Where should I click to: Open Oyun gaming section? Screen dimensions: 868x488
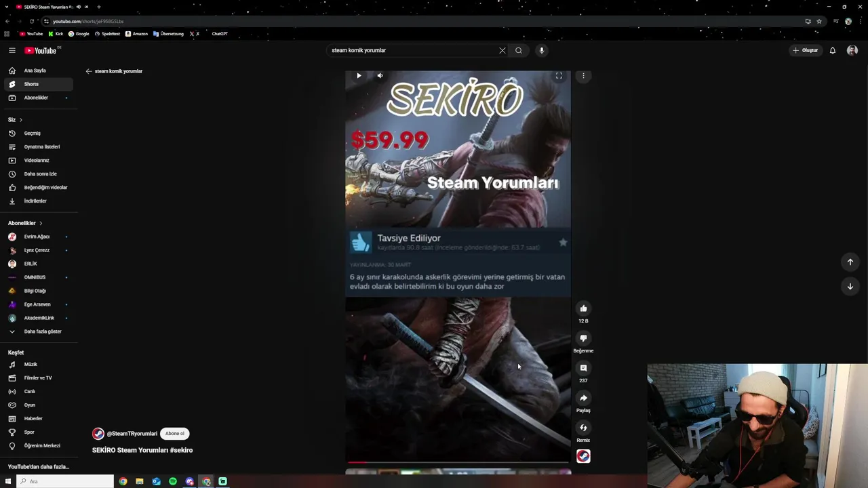pyautogui.click(x=37, y=405)
